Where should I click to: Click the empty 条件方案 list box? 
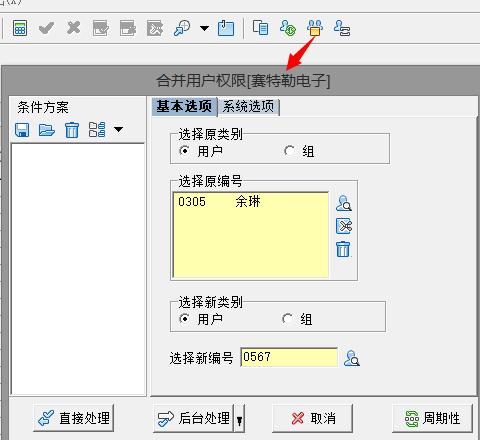click(x=78, y=269)
